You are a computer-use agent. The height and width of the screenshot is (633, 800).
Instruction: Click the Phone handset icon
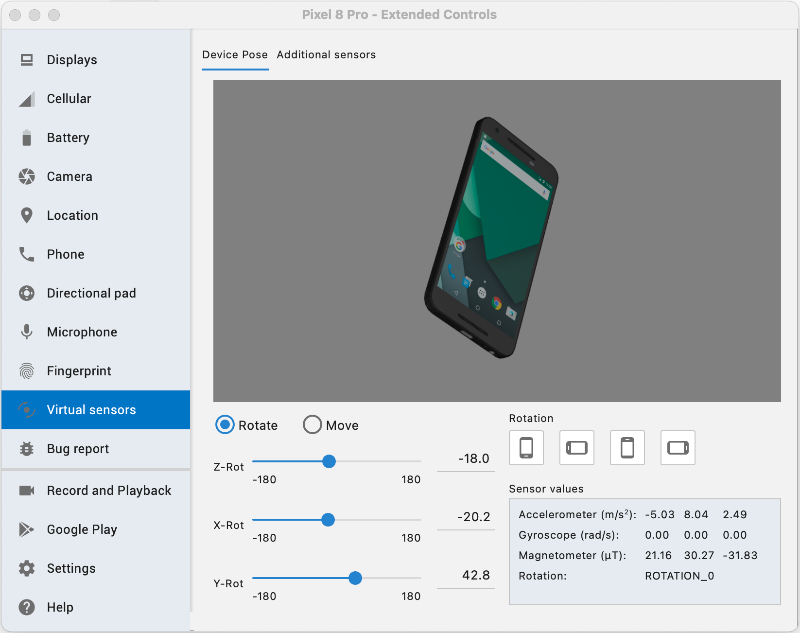[x=27, y=254]
